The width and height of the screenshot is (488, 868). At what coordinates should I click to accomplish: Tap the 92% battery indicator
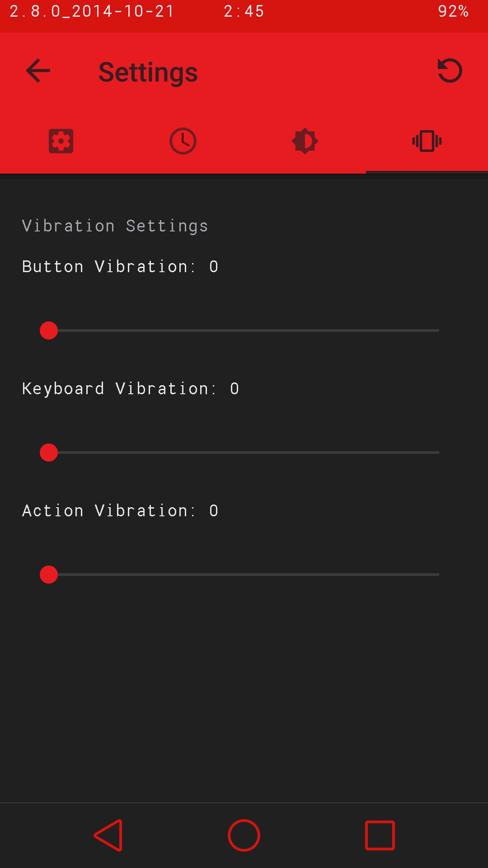point(453,11)
